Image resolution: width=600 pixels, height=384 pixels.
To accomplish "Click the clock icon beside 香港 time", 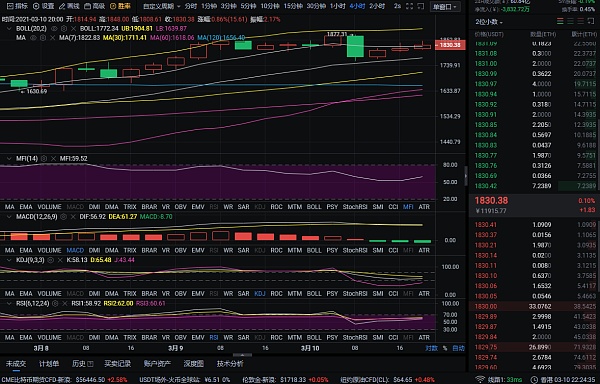I will [534, 380].
